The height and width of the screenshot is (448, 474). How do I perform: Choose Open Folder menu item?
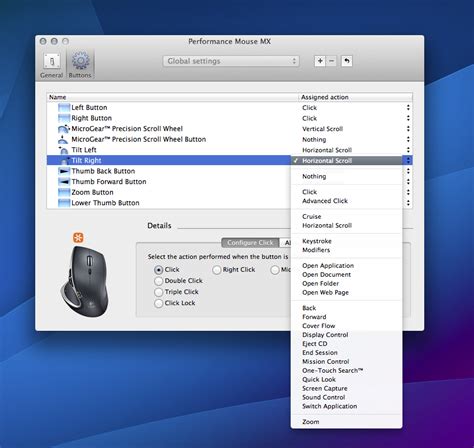pyautogui.click(x=347, y=284)
